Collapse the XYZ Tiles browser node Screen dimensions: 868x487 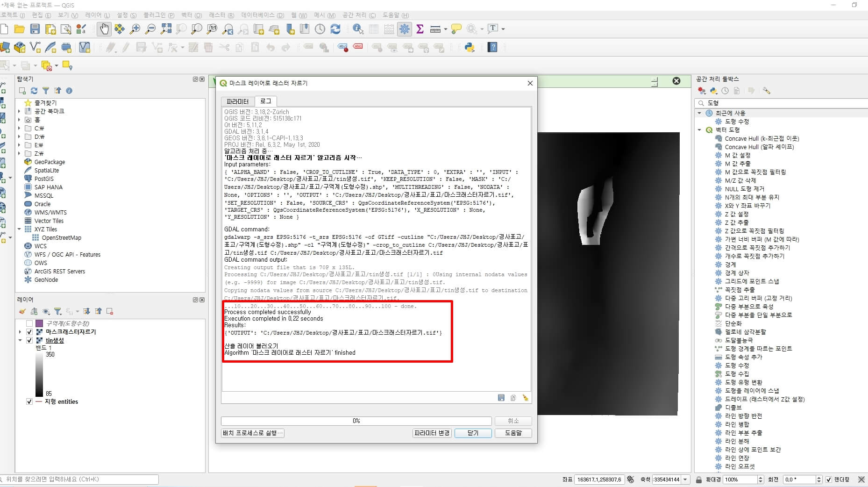[x=19, y=229]
